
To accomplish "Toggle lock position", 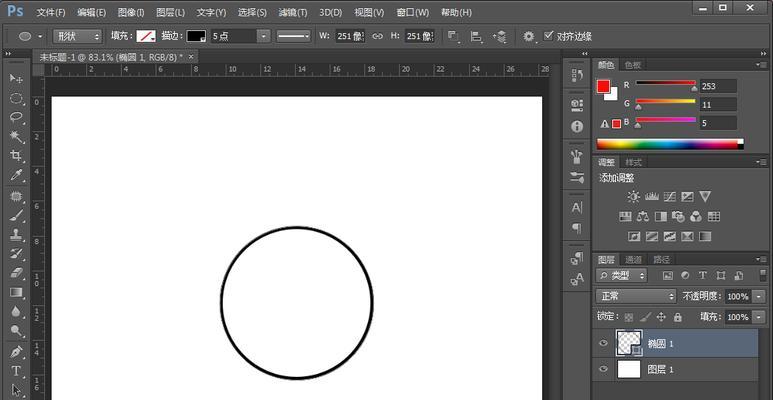I will click(662, 317).
